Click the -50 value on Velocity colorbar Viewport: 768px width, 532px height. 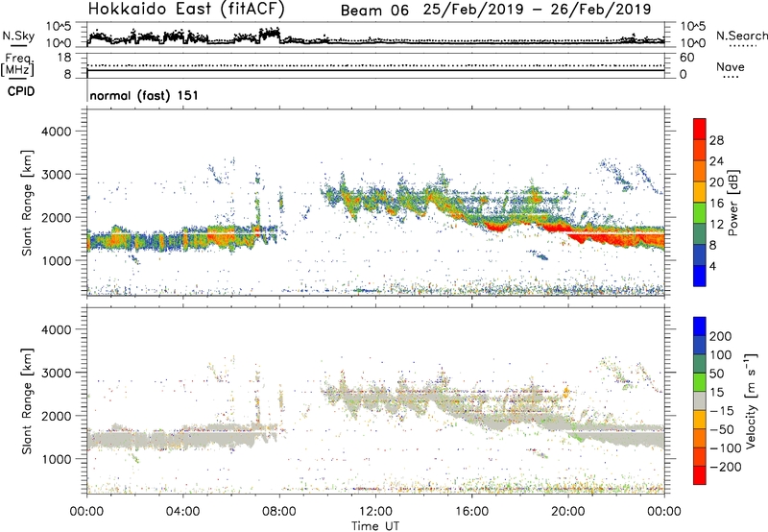tap(723, 429)
